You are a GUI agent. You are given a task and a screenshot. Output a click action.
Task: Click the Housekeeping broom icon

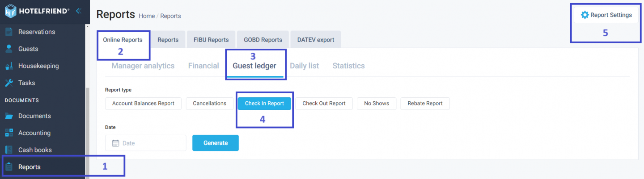pyautogui.click(x=9, y=66)
